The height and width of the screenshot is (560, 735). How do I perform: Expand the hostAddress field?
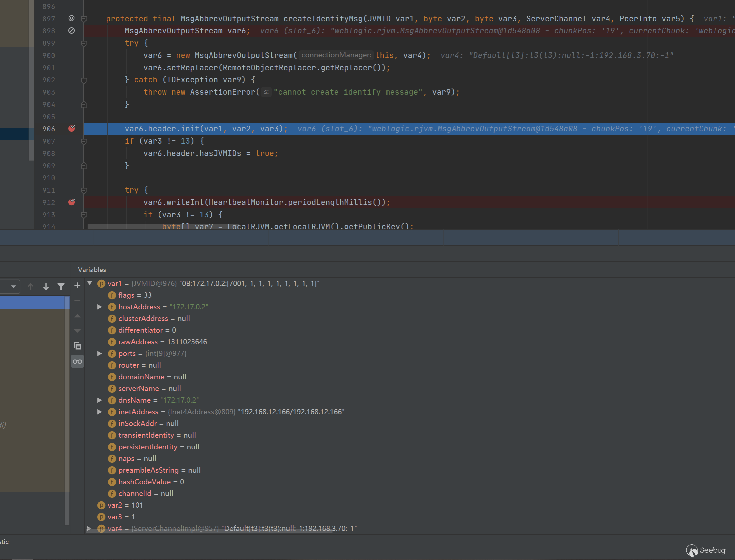point(99,307)
